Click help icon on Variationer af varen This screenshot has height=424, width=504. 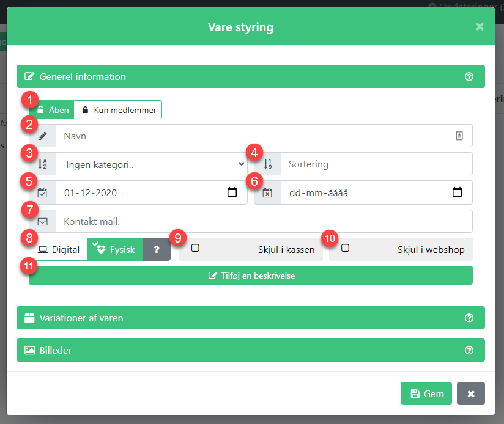[x=469, y=318]
